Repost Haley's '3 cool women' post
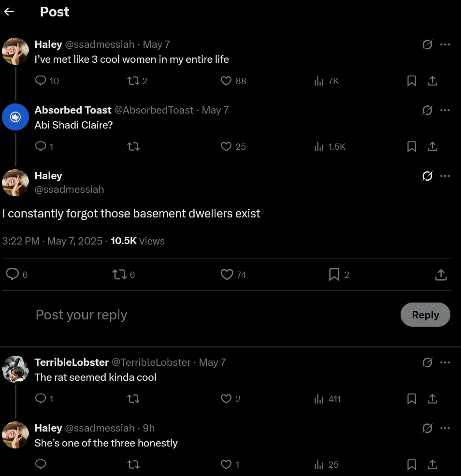Screen dimensions: 461x476 133,81
